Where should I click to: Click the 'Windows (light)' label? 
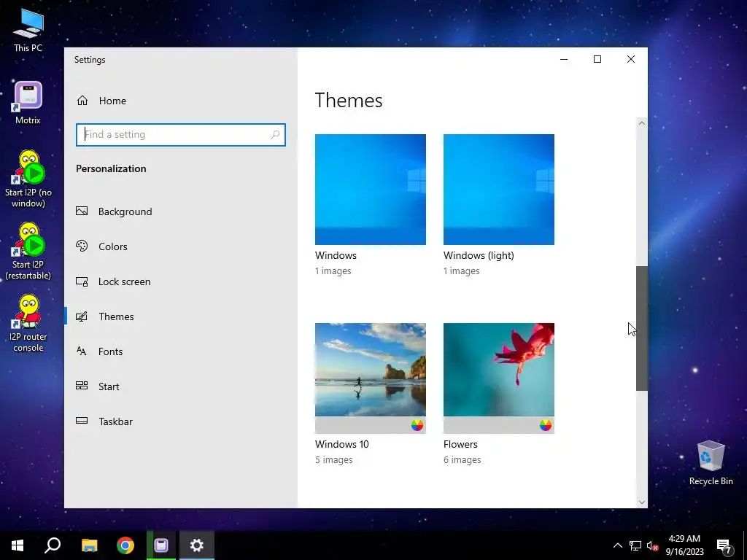pos(479,255)
